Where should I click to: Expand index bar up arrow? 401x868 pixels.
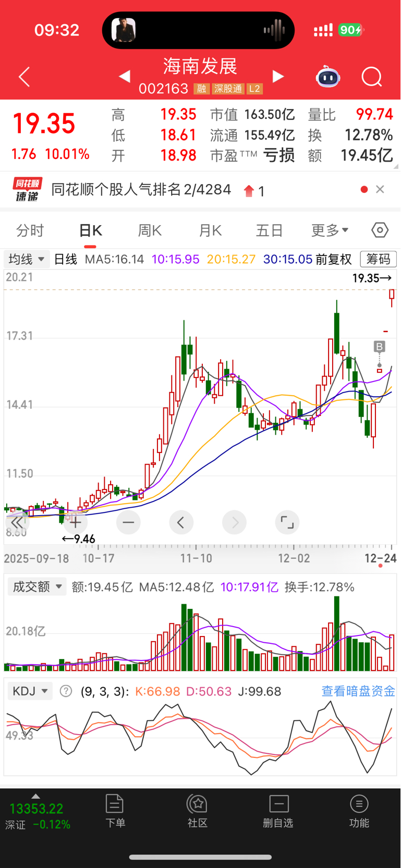(35, 796)
